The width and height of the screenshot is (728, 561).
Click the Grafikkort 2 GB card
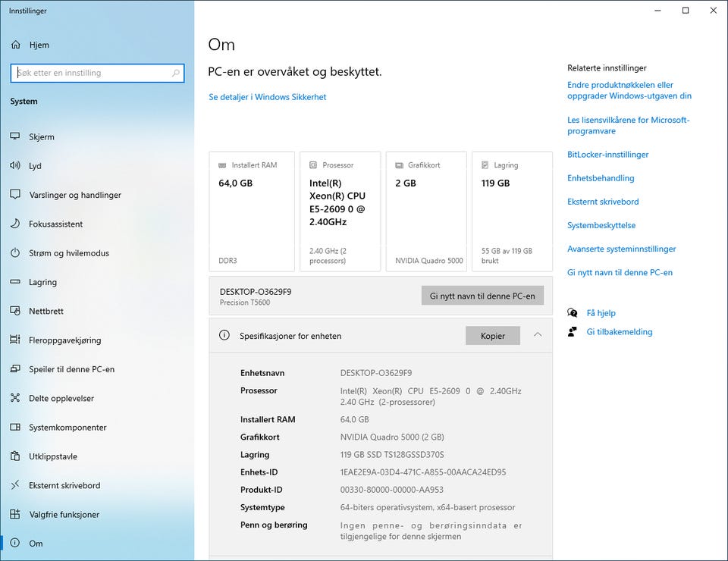tap(426, 211)
